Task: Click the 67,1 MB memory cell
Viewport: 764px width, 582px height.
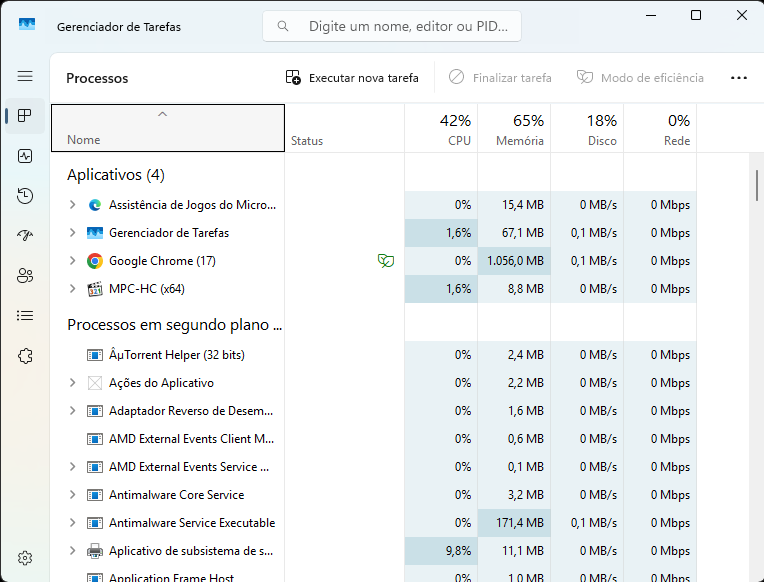Action: point(514,233)
